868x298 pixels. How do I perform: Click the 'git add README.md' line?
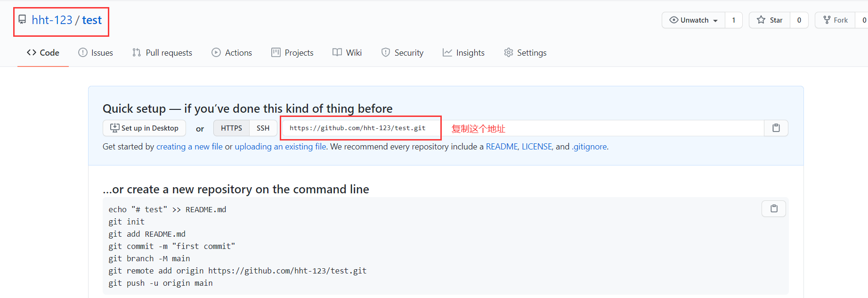[147, 234]
